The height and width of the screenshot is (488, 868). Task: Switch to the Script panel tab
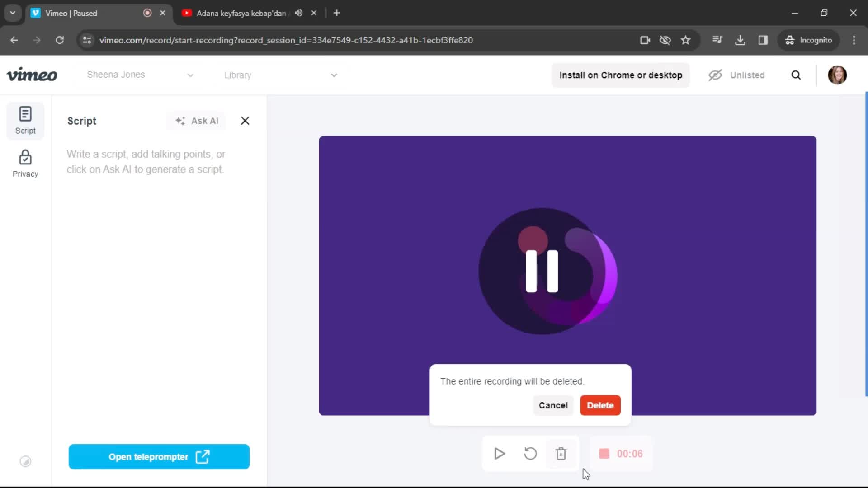25,119
